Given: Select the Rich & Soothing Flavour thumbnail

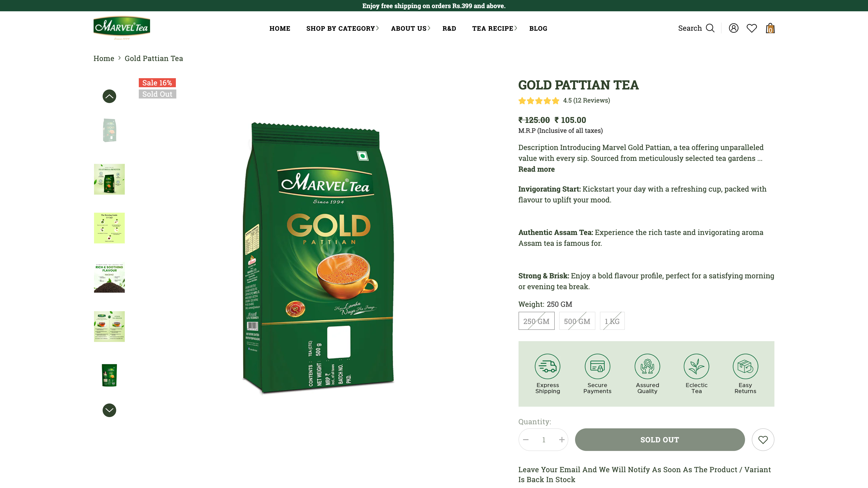Looking at the screenshot, I should [109, 277].
